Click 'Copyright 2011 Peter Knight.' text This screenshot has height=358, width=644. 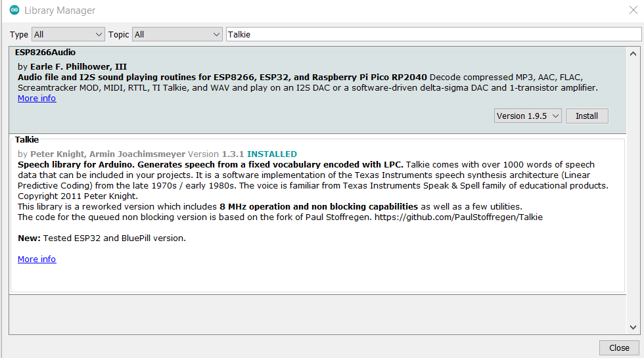point(78,196)
